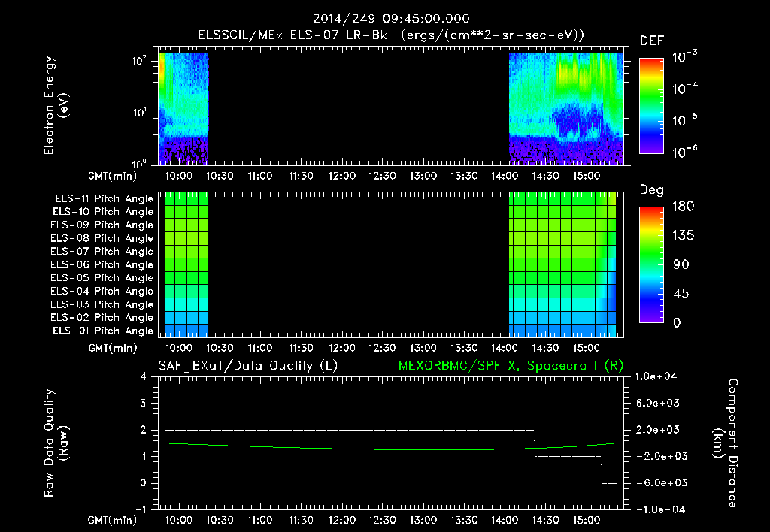
Task: Click the ELS-11 Pitch Angle row label
Action: coord(104,199)
